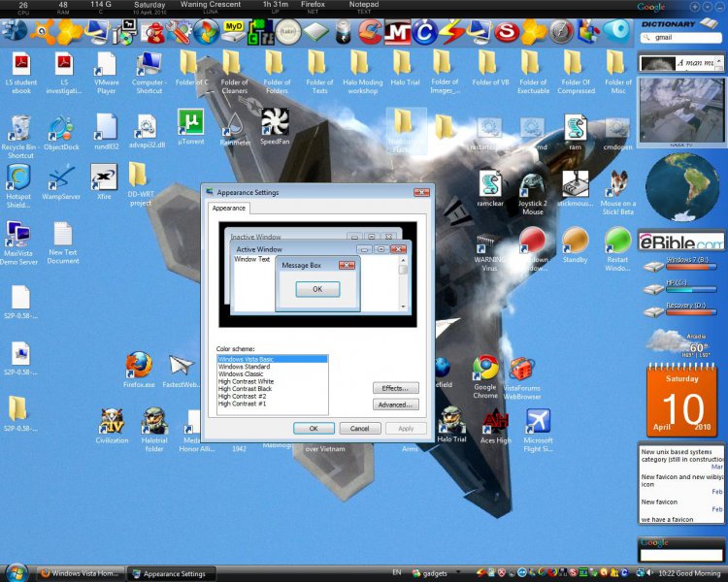The width and height of the screenshot is (728, 582).
Task: Cancel the Appearance Settings dialog
Action: pos(360,429)
